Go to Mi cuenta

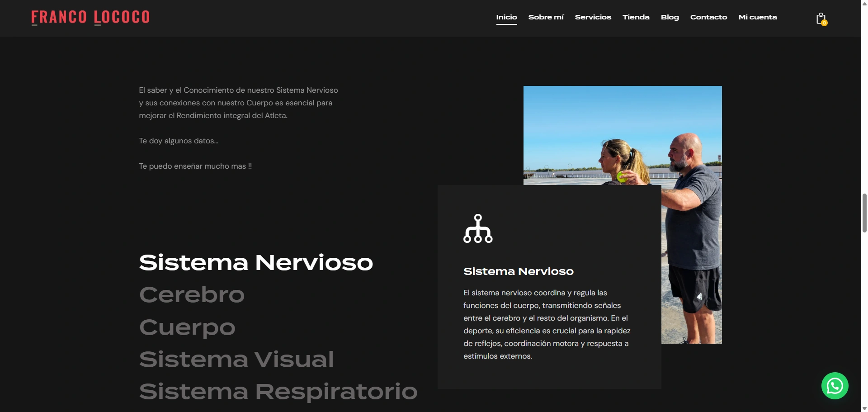pos(757,17)
